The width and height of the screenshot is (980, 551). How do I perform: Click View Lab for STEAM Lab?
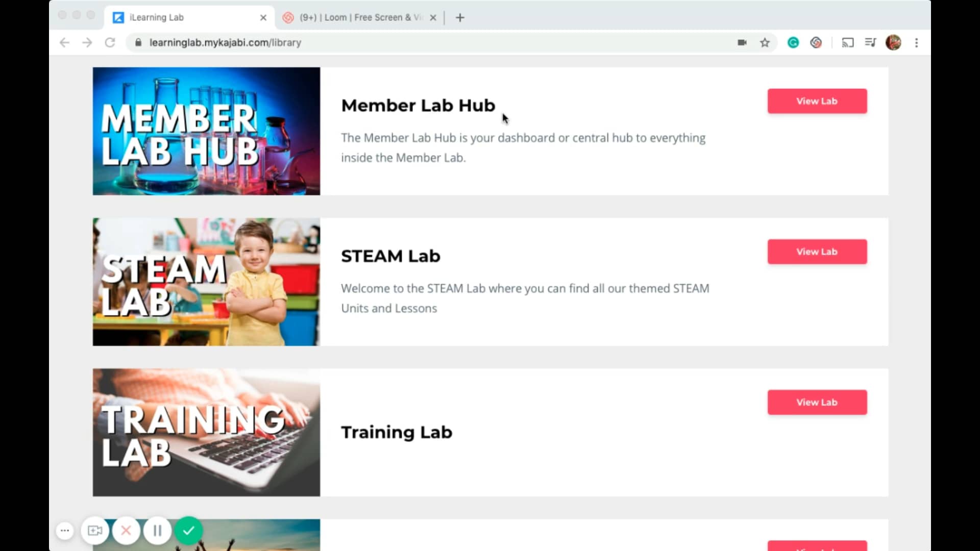point(817,252)
